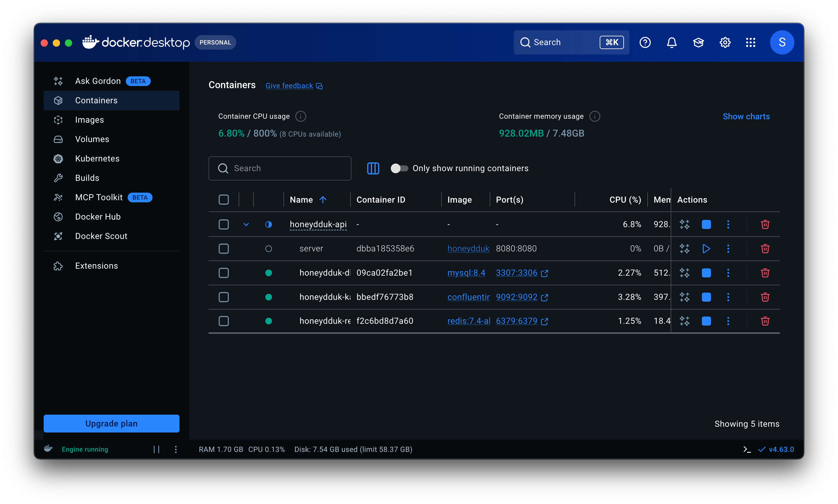Open the notifications bell icon
The height and width of the screenshot is (504, 838).
[672, 42]
